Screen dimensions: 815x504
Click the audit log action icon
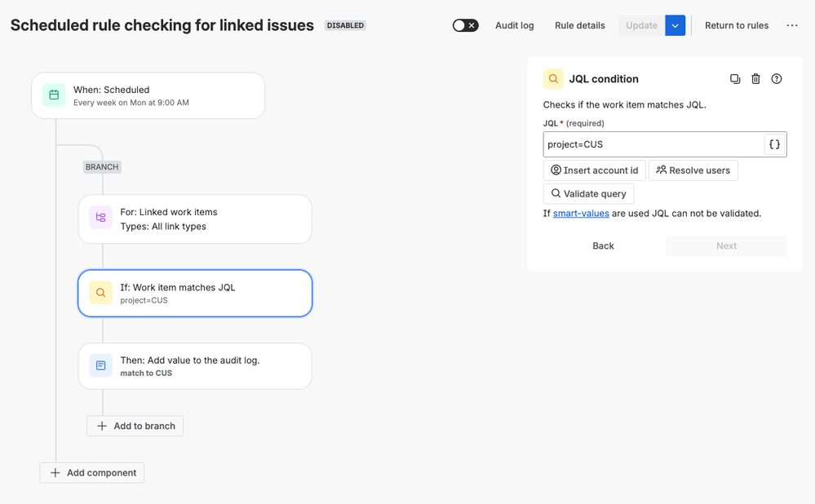click(x=100, y=365)
